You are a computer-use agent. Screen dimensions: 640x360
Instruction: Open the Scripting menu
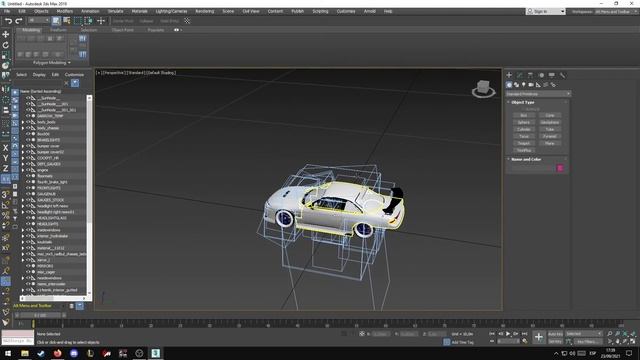(x=320, y=11)
